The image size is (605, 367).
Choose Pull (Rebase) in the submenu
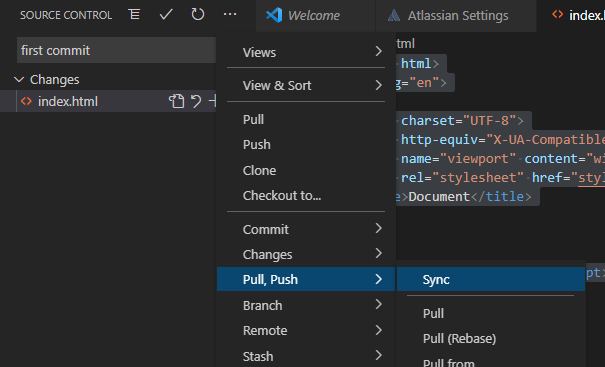[491, 338]
